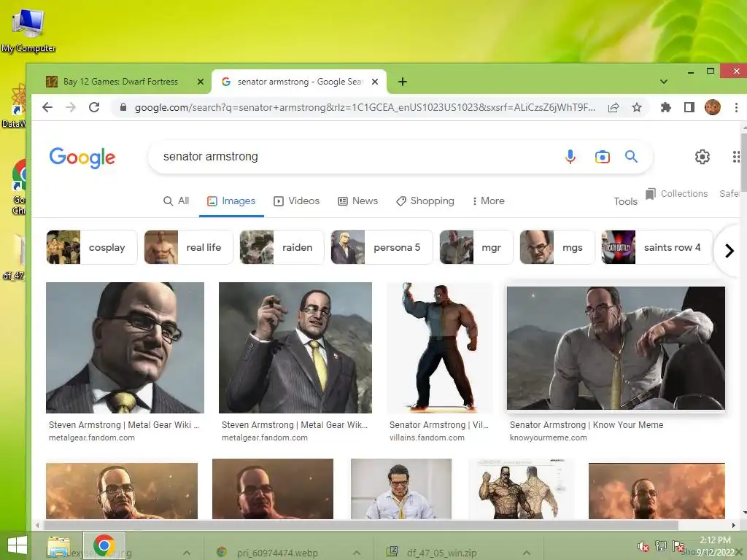Expand options for pri_60974474.webp download

(356, 553)
